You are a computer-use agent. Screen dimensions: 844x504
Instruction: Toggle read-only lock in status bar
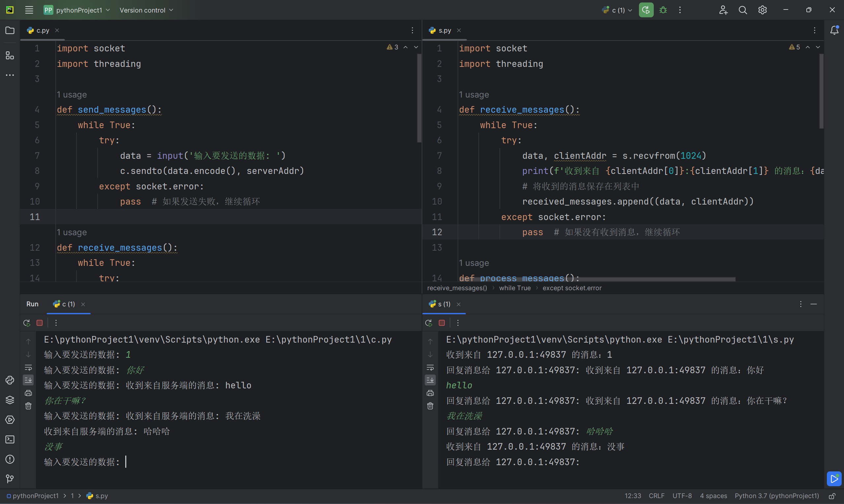[x=832, y=496]
